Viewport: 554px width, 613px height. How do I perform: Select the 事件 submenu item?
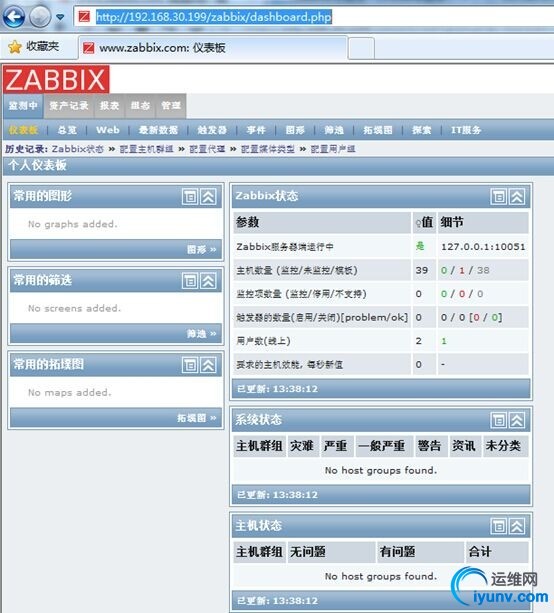(x=256, y=130)
